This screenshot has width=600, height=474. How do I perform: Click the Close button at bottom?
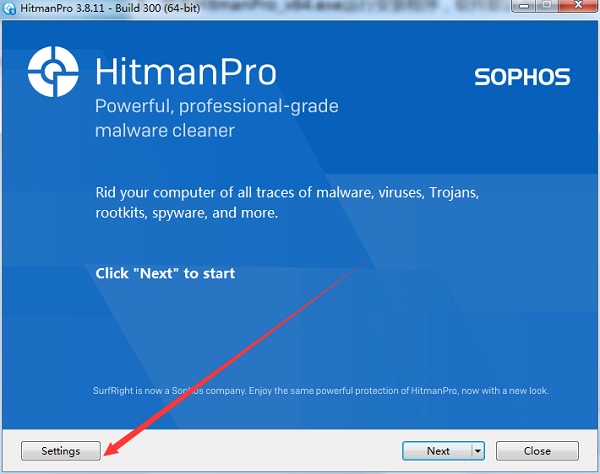click(537, 451)
